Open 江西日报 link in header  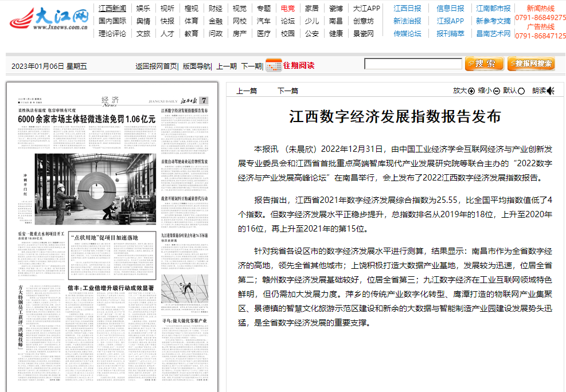[x=407, y=9]
